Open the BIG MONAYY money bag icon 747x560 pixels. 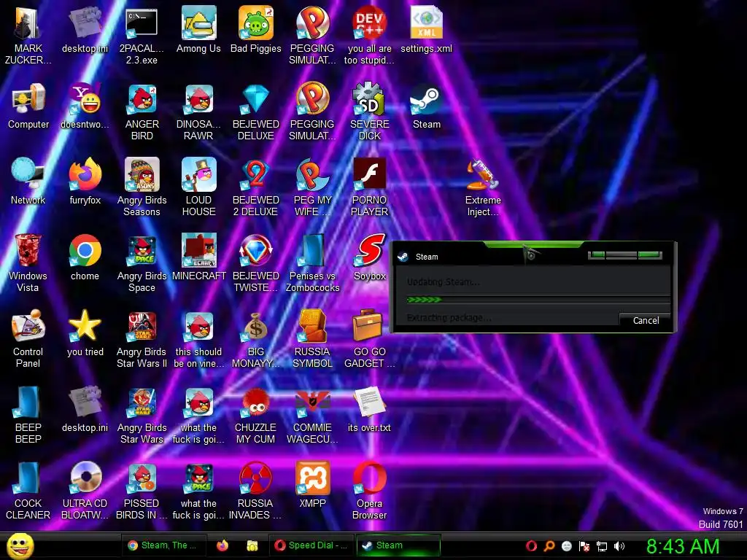[x=256, y=338]
